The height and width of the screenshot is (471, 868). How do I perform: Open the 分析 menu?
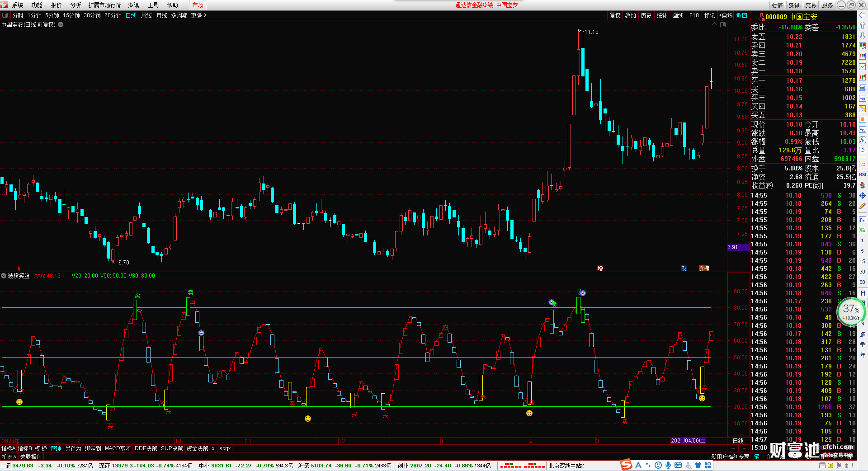click(76, 5)
